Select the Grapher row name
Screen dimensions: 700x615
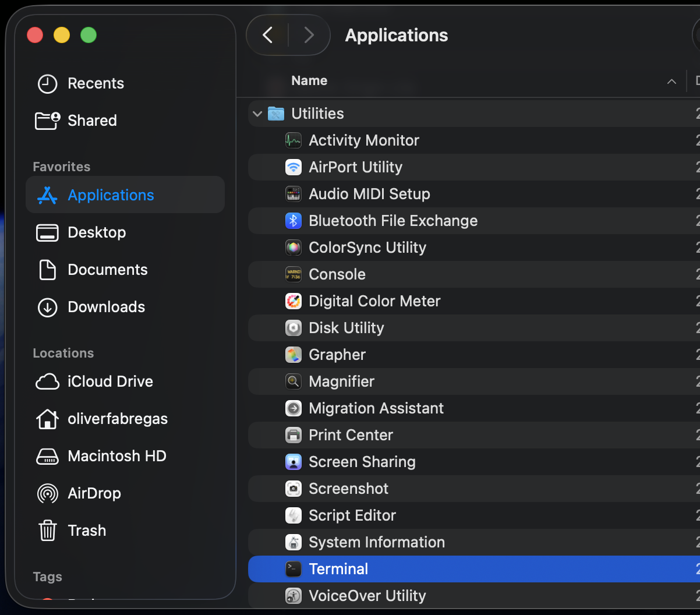point(337,355)
